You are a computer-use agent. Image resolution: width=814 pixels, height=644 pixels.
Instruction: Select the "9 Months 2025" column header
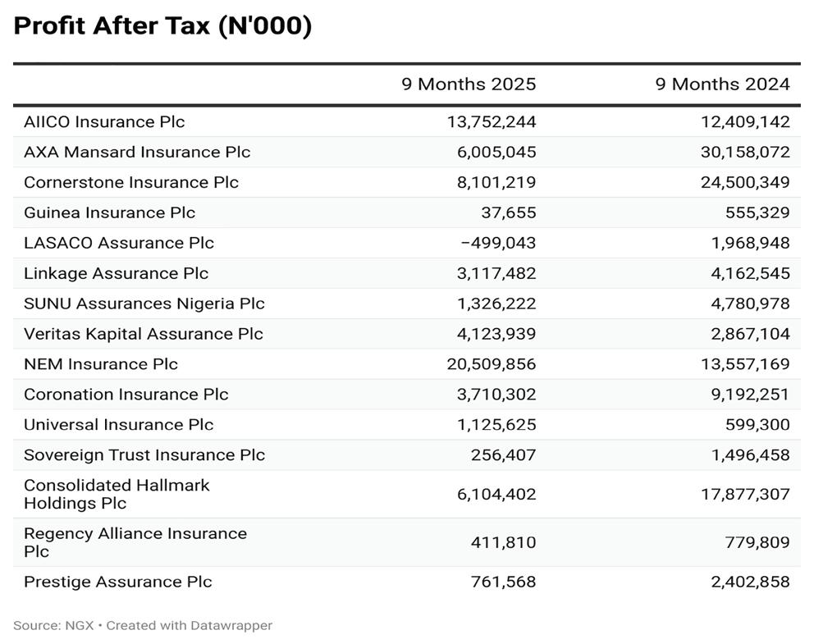(469, 84)
